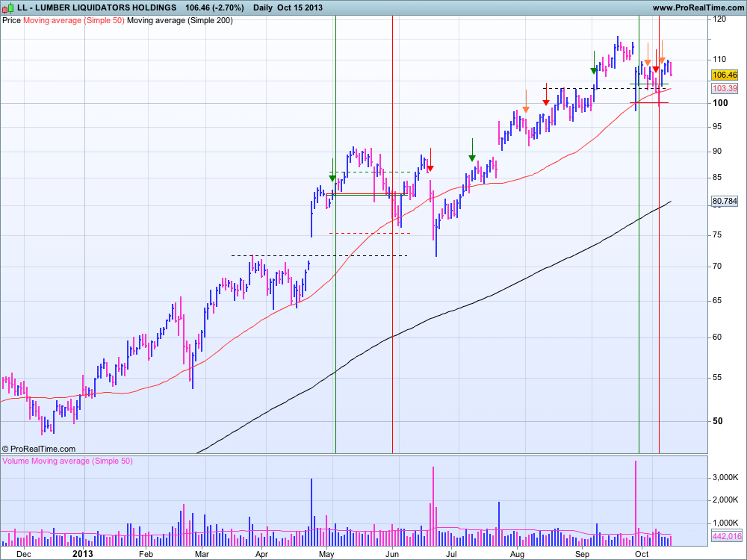This screenshot has height=560, width=747.
Task: Click the bold '2013' year label on the time axis
Action: [82, 554]
